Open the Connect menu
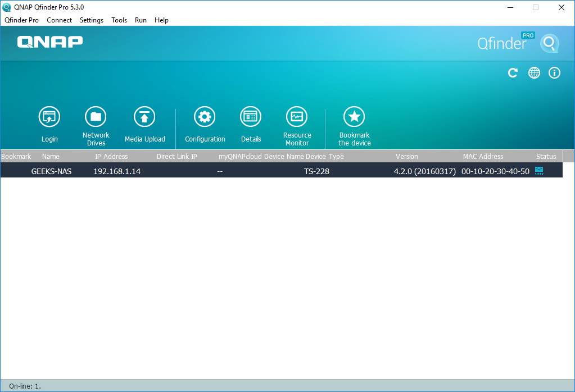This screenshot has width=575, height=392. (x=59, y=20)
